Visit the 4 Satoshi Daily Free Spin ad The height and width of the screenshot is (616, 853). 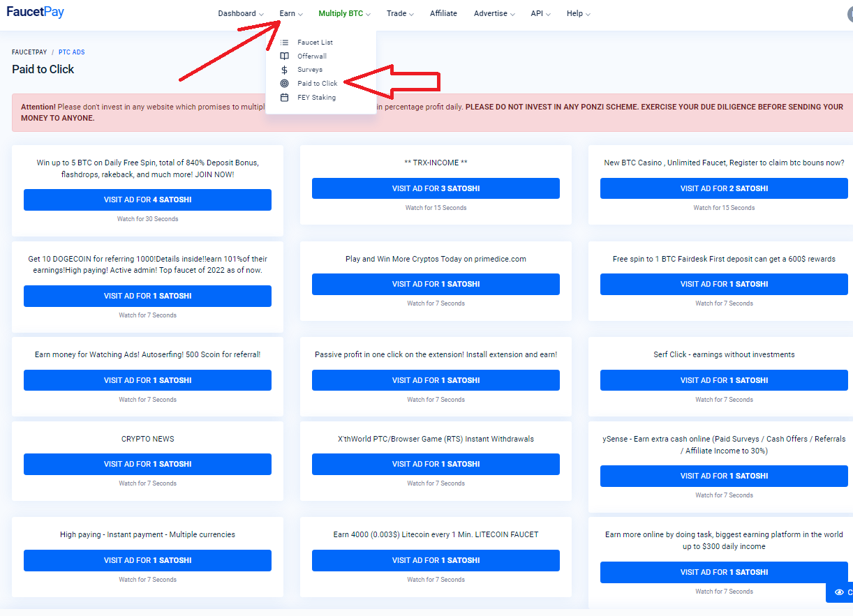point(147,200)
